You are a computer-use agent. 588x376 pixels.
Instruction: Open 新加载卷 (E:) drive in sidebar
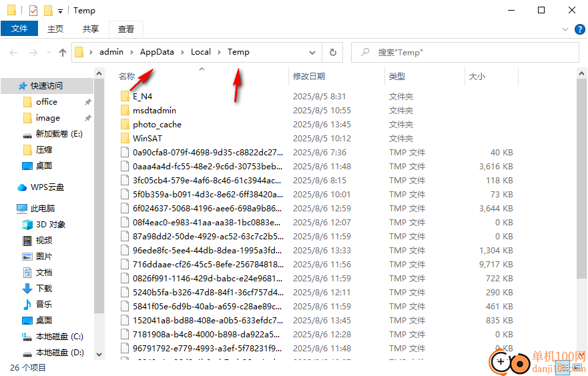(59, 134)
